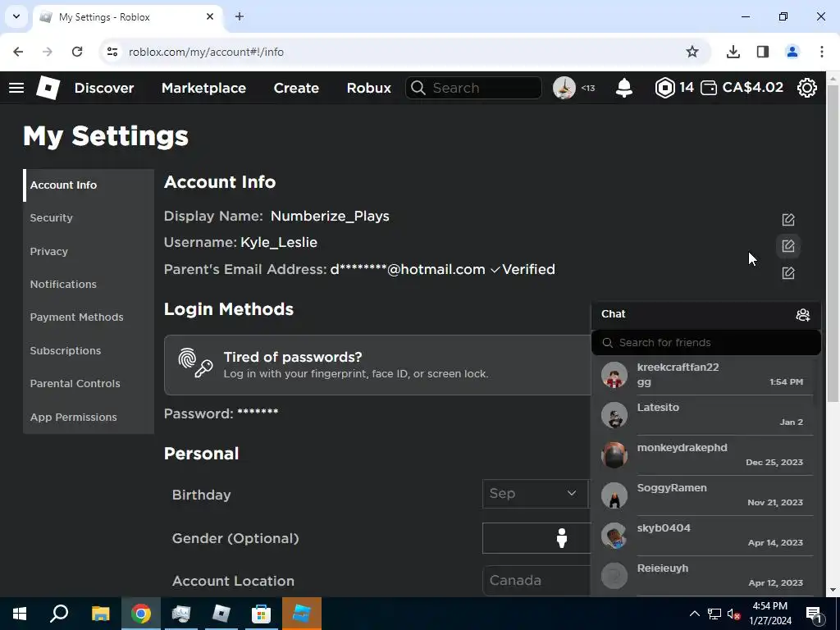Open the Roblox app in the taskbar
Screen dimensions: 840x630
(221, 614)
